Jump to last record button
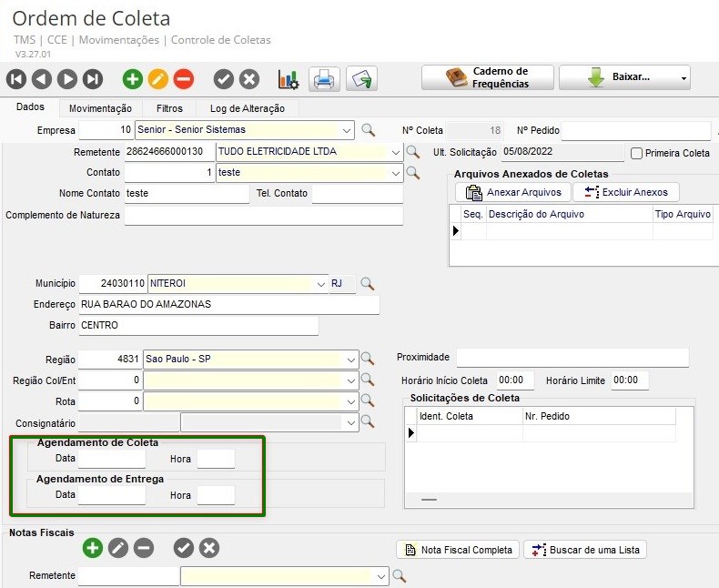 click(x=93, y=79)
